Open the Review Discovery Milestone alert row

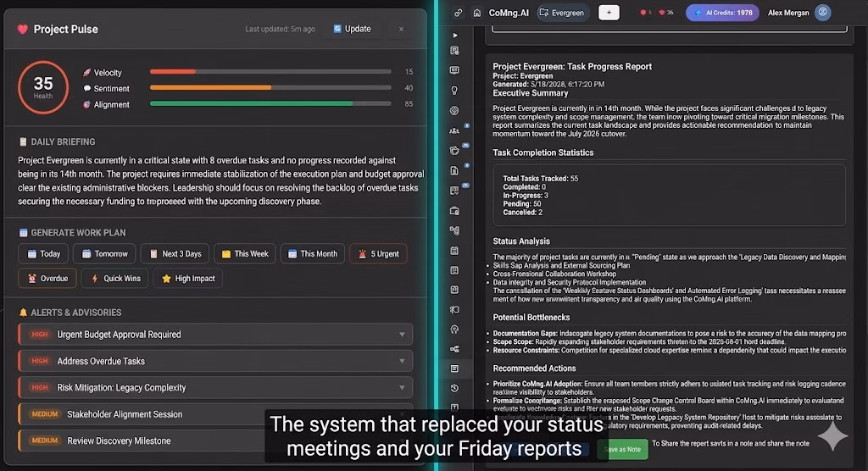[215, 441]
